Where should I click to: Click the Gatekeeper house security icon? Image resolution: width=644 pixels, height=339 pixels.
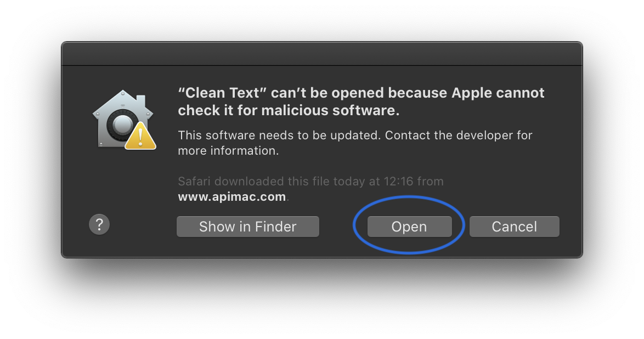coord(123,119)
